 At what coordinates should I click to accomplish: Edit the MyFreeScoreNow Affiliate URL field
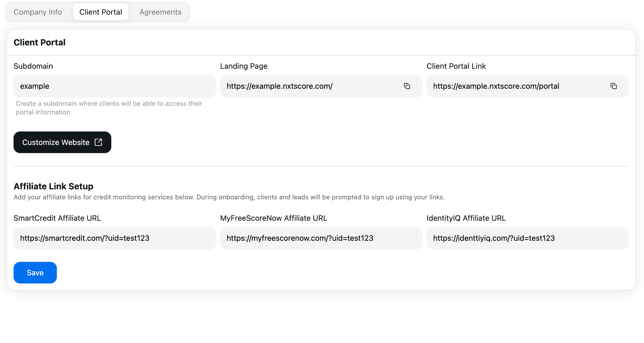click(321, 238)
